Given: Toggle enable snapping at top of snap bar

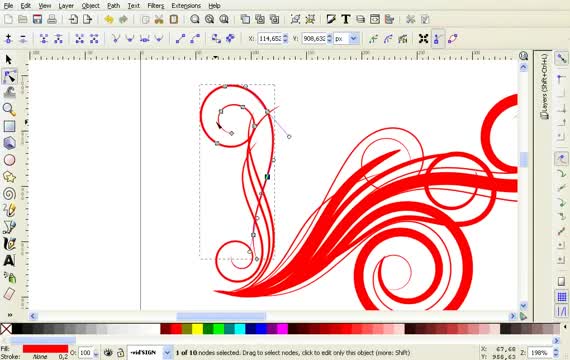Looking at the screenshot, I should 561,58.
